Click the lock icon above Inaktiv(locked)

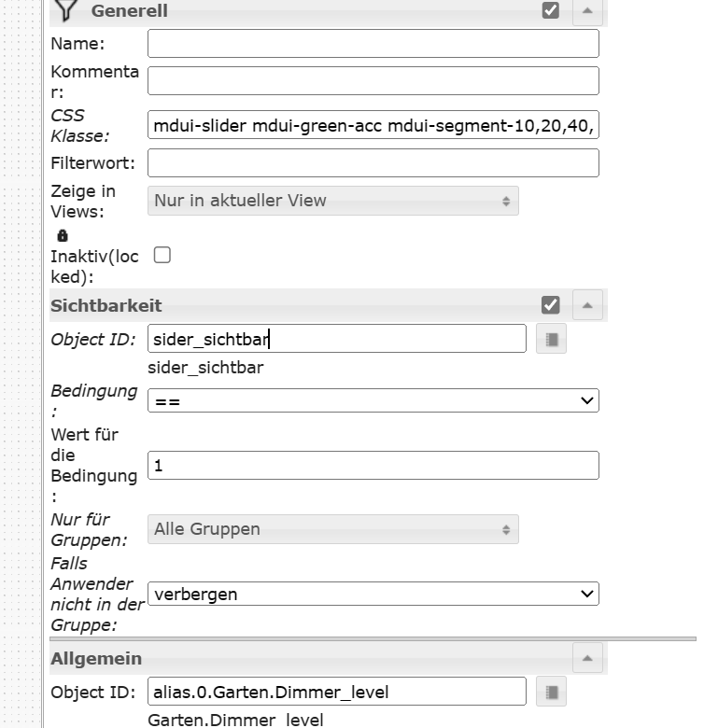(63, 236)
